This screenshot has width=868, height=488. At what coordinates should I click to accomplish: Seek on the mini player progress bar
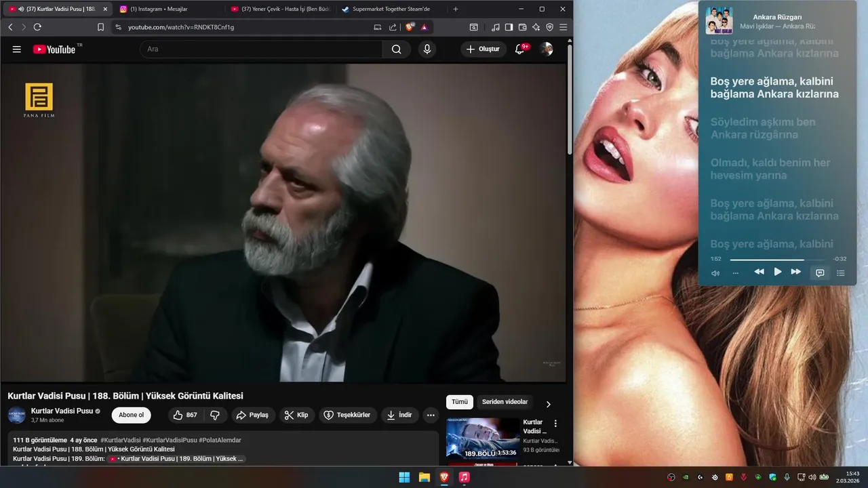[x=777, y=259]
